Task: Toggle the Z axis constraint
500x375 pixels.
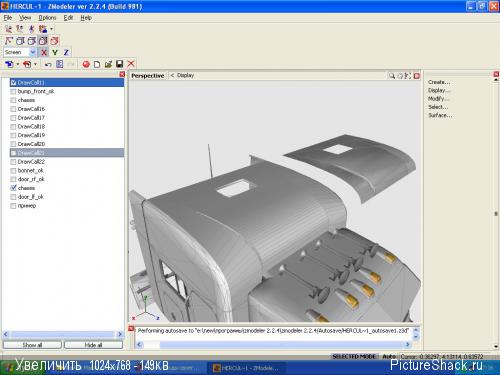Action: (x=66, y=52)
